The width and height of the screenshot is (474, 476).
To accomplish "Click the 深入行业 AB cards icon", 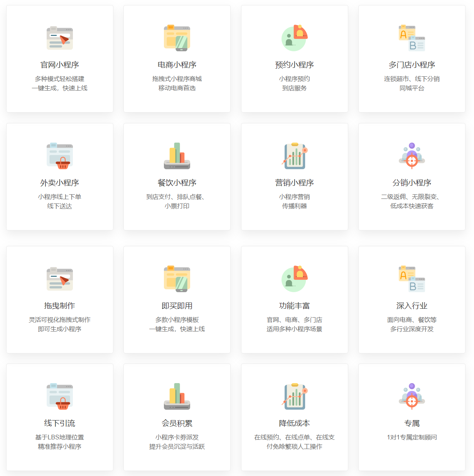I will [x=412, y=278].
